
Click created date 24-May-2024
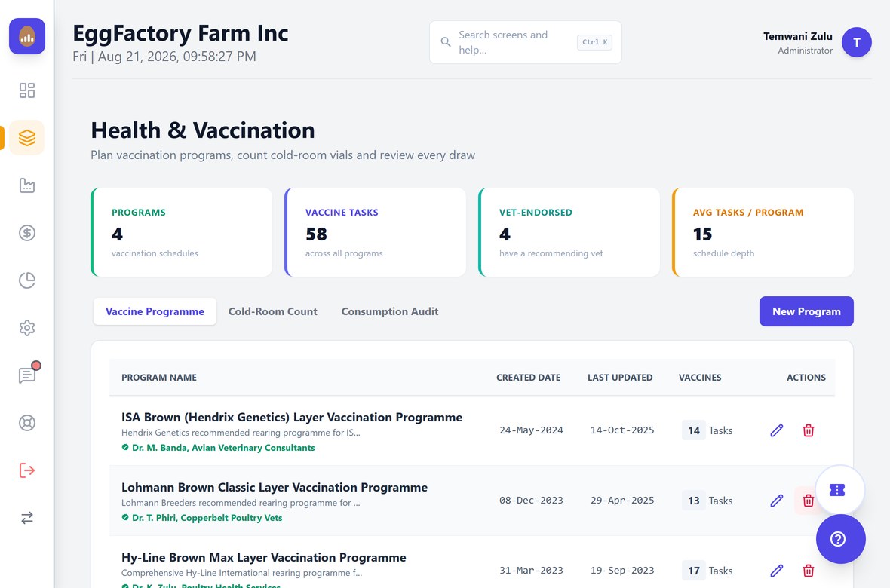(531, 430)
